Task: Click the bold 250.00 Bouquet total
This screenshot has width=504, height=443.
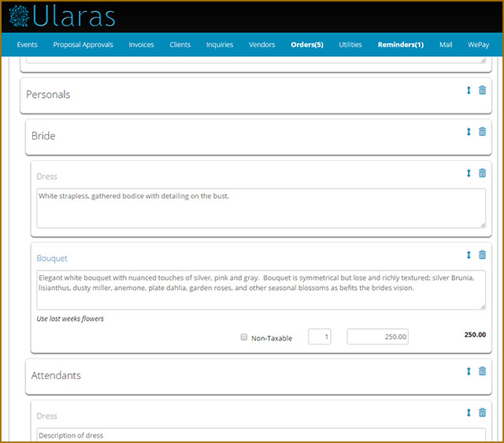Action: click(475, 334)
